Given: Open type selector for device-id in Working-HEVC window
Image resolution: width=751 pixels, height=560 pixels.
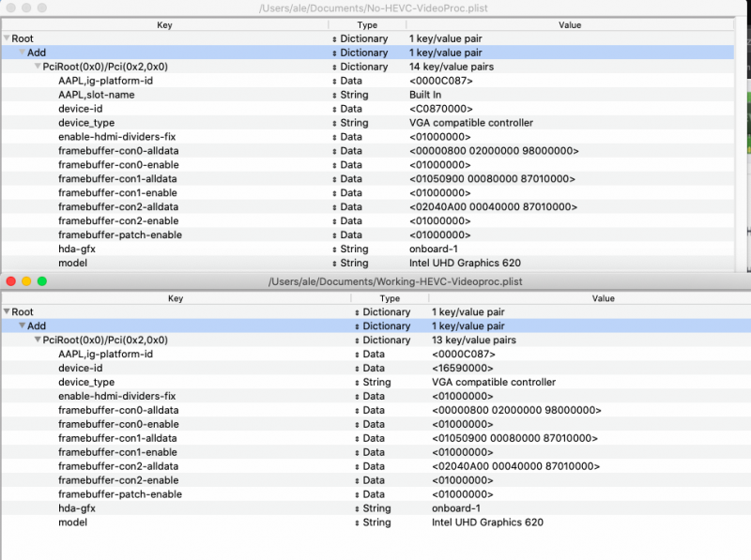Looking at the screenshot, I should 357,368.
